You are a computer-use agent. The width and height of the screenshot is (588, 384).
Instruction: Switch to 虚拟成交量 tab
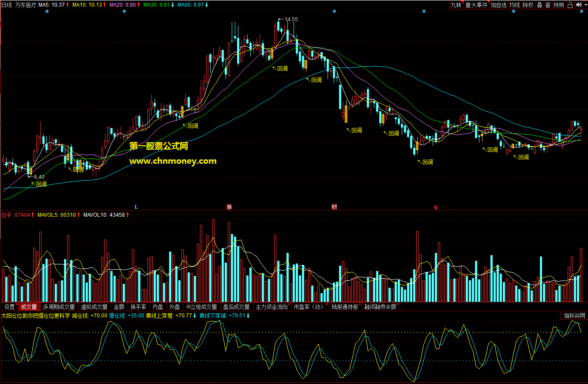pyautogui.click(x=94, y=307)
